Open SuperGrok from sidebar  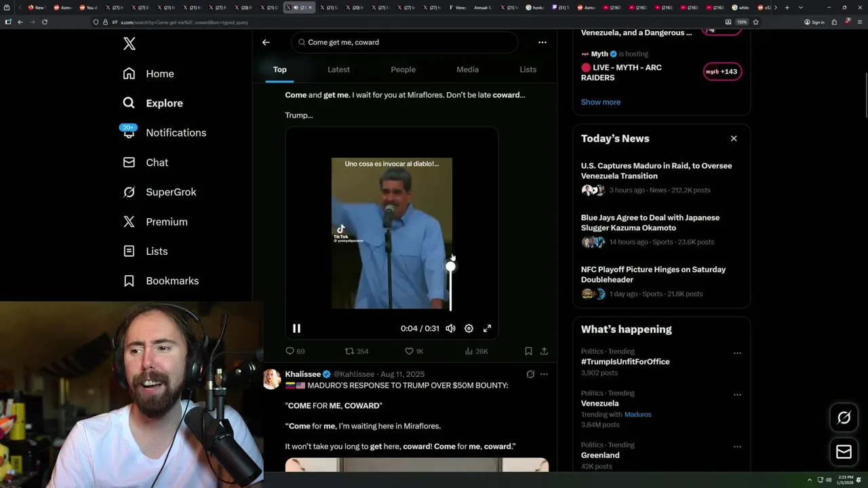[x=159, y=192]
